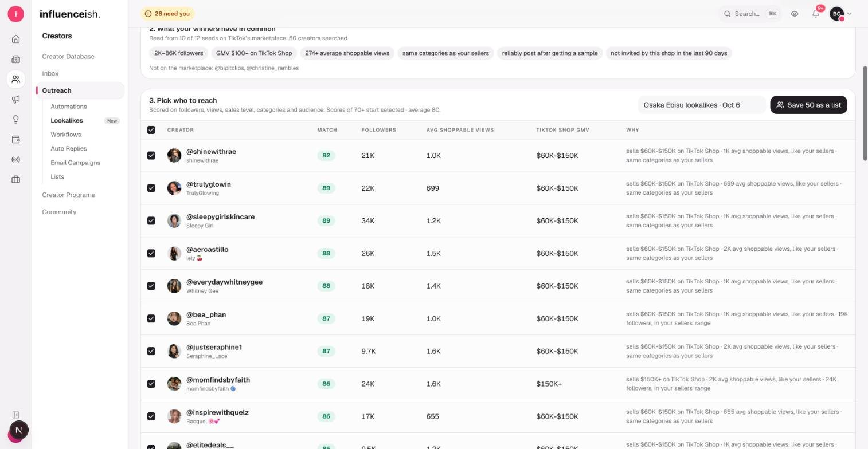Open Creator Database in the sidebar
Screen dimensions: 868x449
pos(68,56)
